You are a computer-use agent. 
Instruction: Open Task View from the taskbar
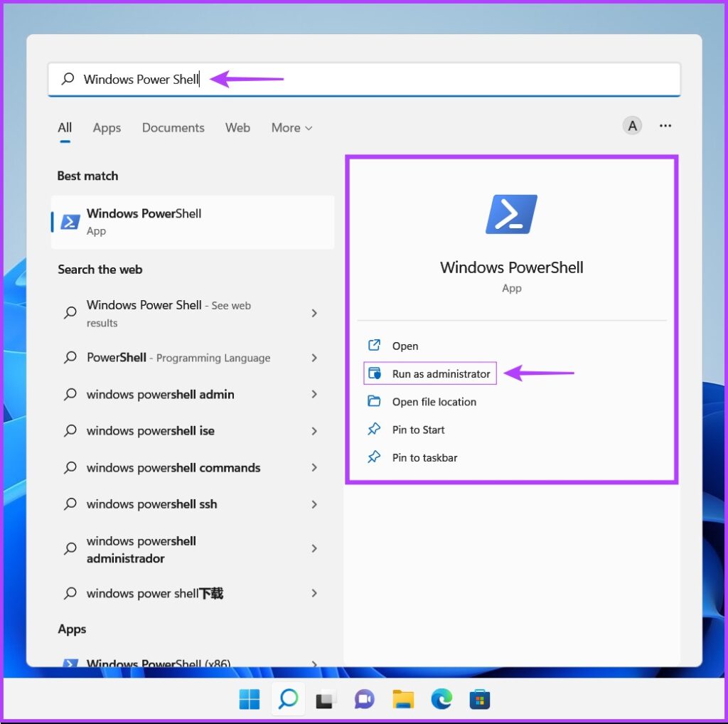tap(326, 700)
